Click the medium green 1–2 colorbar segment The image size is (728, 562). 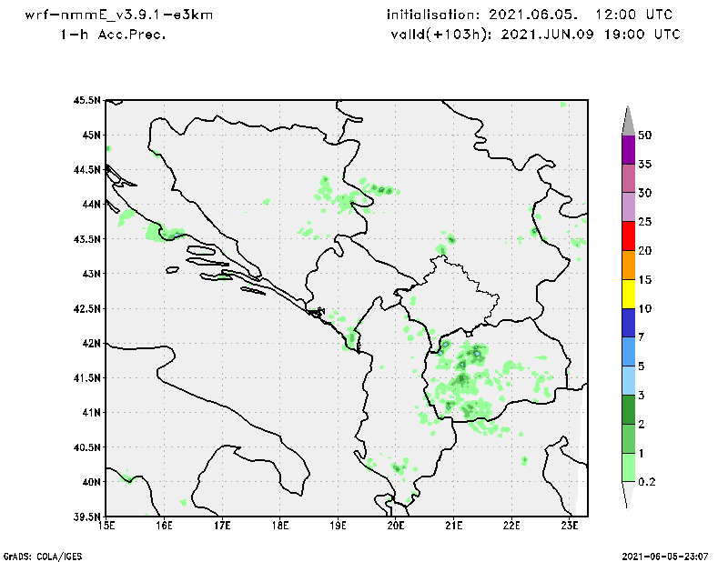pos(628,438)
